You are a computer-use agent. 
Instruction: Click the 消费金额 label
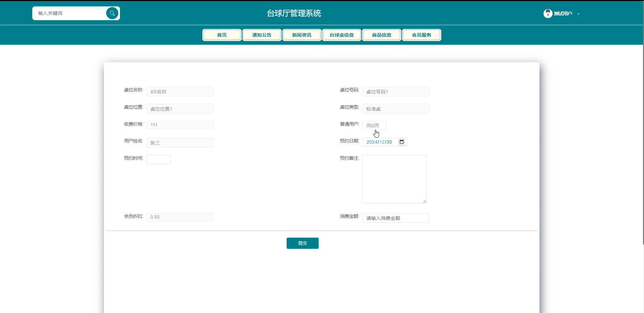coord(349,216)
